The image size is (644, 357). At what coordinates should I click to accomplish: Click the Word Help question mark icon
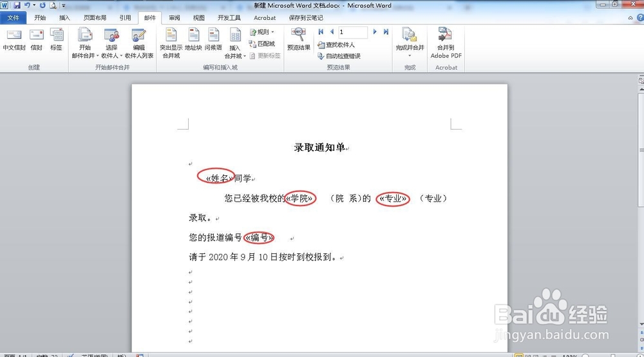[x=640, y=17]
